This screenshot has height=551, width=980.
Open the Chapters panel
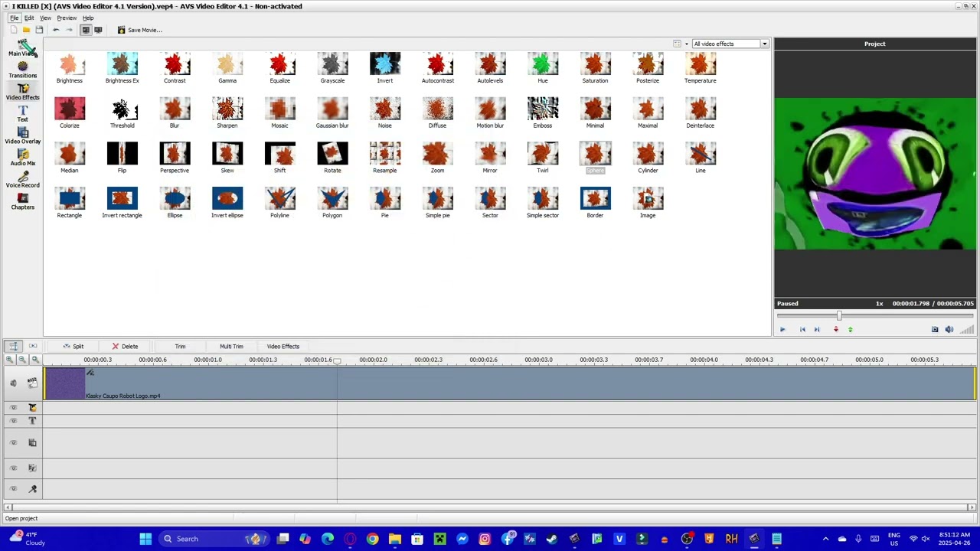point(22,202)
